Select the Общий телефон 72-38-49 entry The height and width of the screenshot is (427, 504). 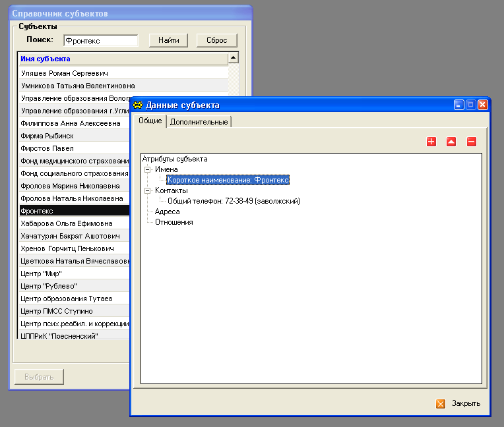tap(234, 201)
